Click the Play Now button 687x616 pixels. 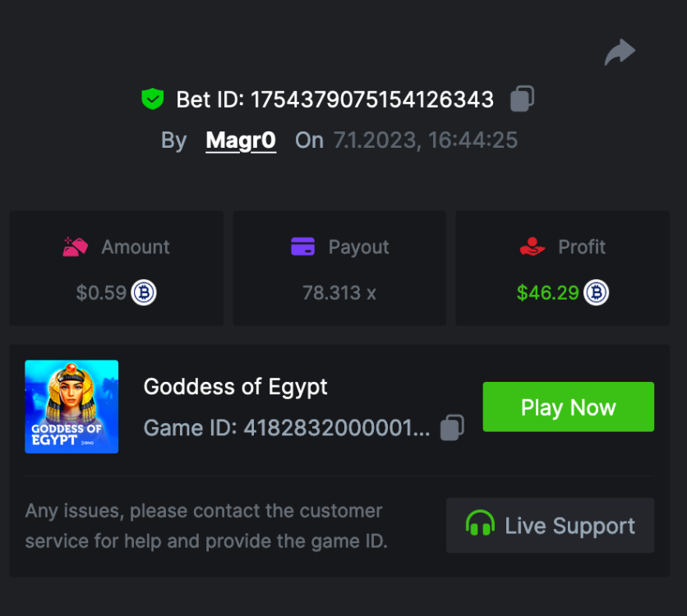pos(569,407)
